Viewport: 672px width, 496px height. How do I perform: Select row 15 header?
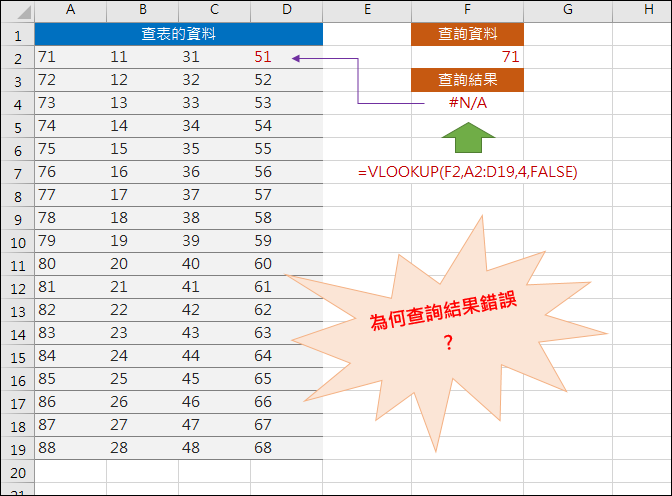[x=18, y=356]
